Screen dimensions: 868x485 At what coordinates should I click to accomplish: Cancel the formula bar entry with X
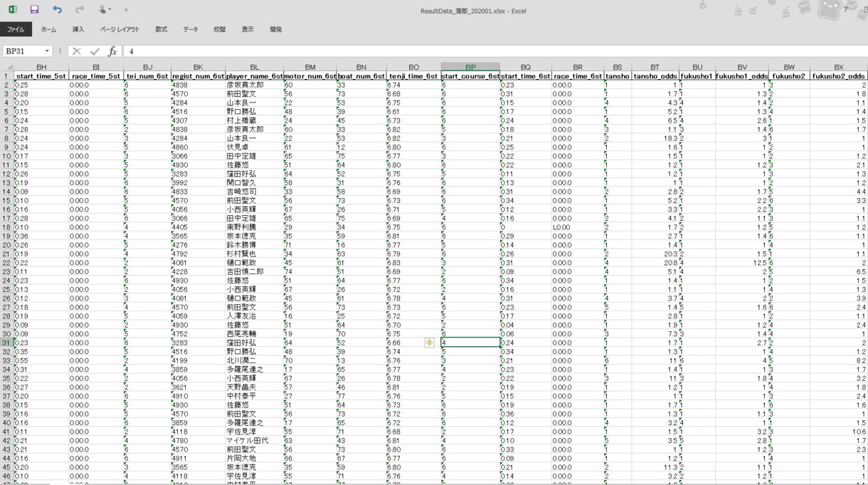tap(76, 51)
